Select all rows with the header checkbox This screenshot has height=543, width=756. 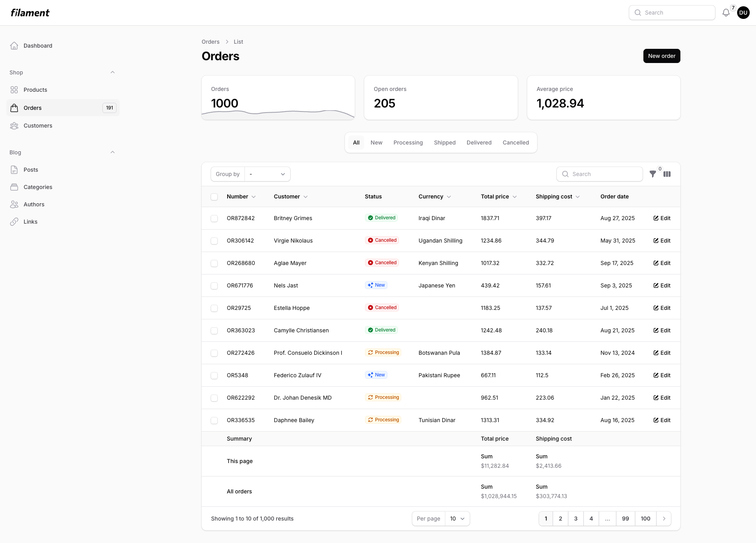(214, 196)
